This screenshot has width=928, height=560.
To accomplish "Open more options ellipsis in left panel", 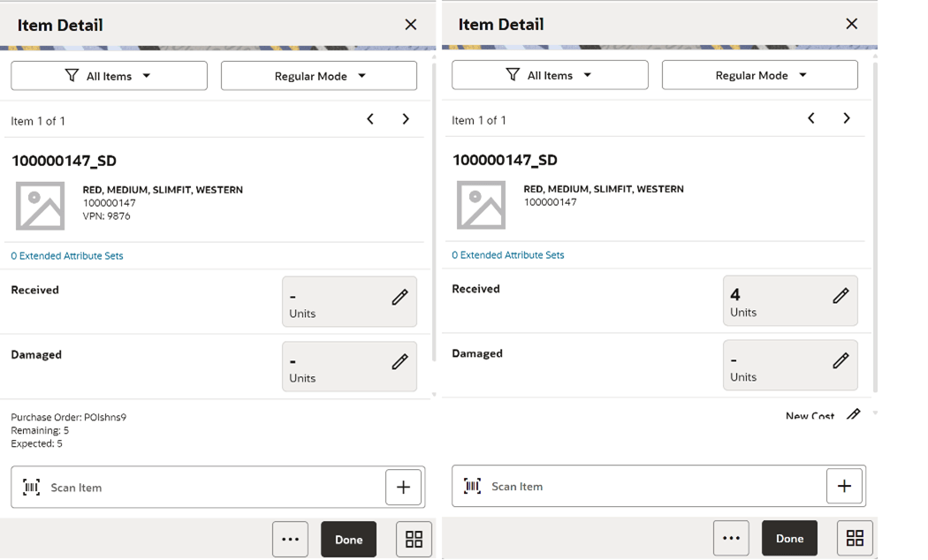I will pos(291,540).
